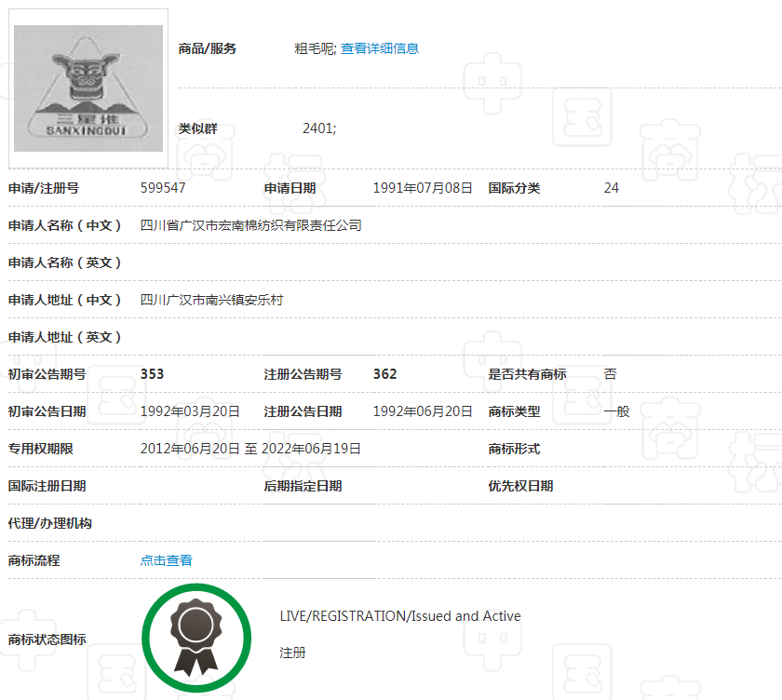
Task: Select the exclusive rights period date range
Action: 250,449
